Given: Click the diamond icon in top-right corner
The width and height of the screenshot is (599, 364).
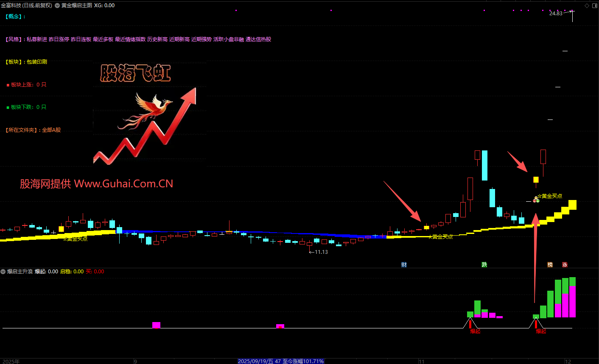Looking at the screenshot, I should coord(587,6).
